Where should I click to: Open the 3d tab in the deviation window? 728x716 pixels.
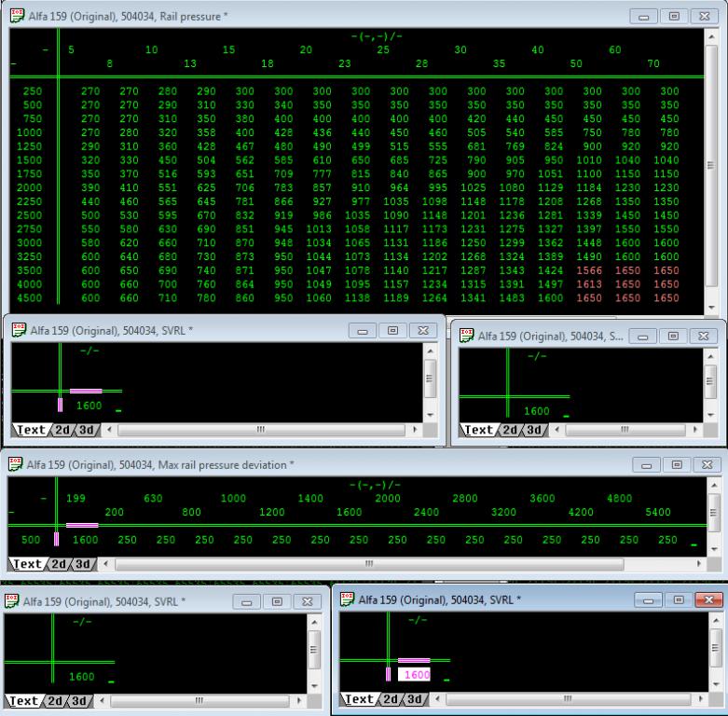pyautogui.click(x=83, y=564)
